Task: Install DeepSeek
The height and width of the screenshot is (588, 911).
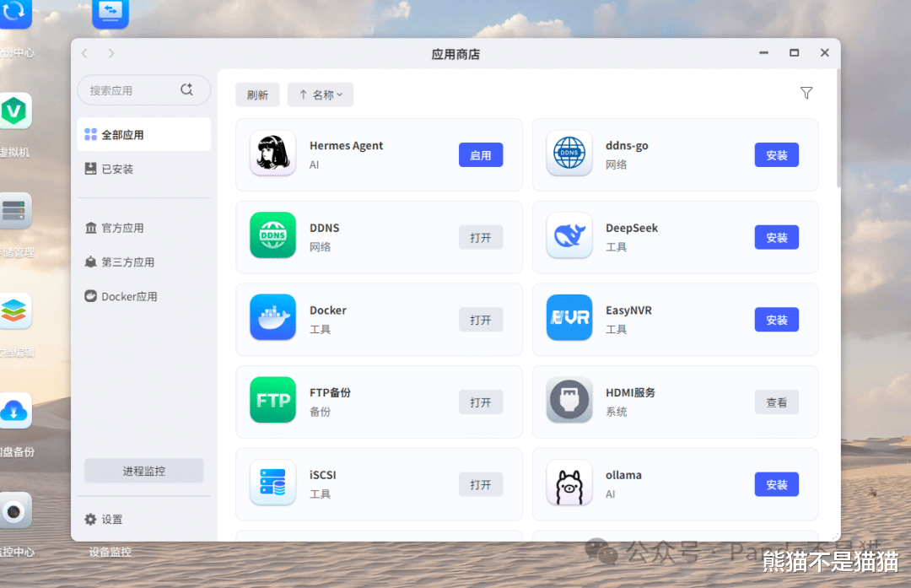Action: [776, 238]
